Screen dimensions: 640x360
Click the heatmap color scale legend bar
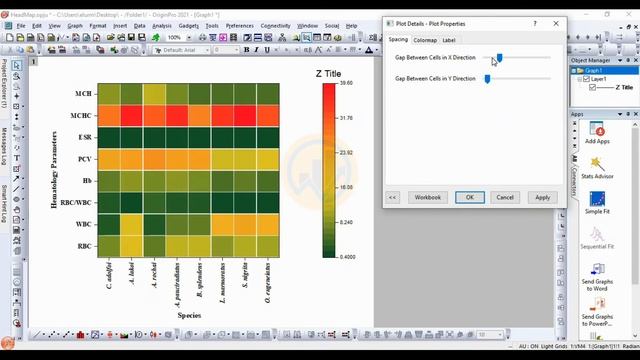pyautogui.click(x=329, y=170)
